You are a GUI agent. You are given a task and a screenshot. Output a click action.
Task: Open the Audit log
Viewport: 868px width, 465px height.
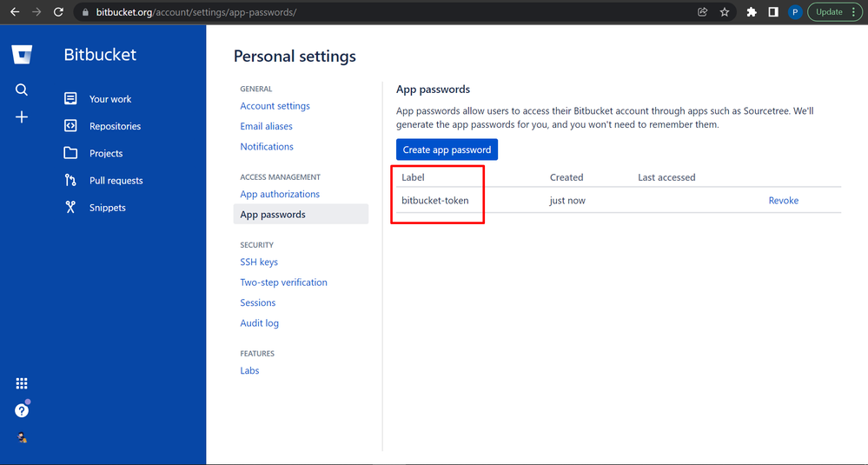pyautogui.click(x=259, y=323)
